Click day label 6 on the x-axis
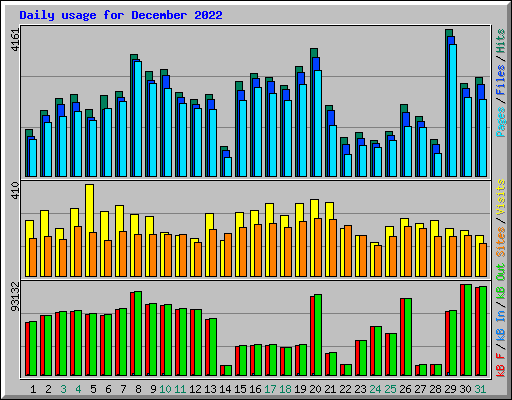512x400 pixels. (x=108, y=389)
